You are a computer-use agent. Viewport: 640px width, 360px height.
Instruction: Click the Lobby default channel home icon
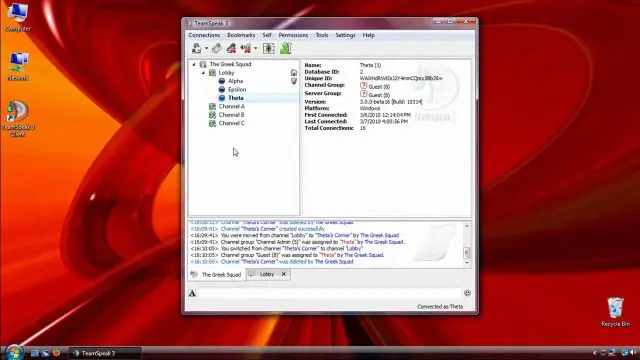coord(294,73)
